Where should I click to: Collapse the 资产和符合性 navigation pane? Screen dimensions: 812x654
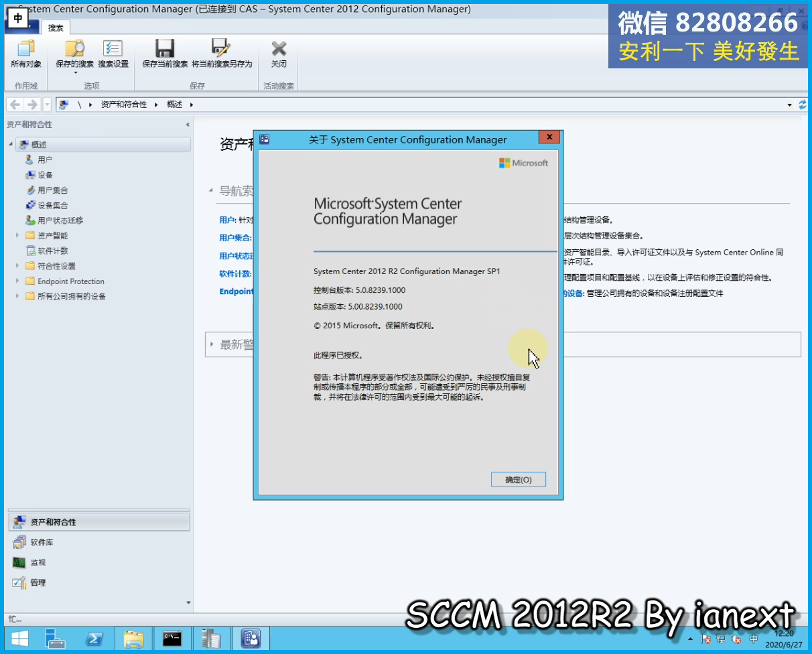tap(188, 125)
